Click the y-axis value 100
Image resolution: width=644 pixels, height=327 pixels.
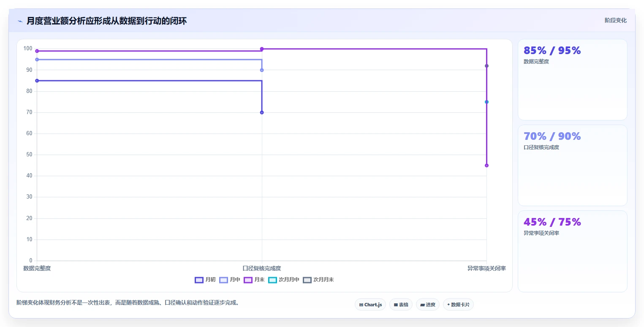point(28,49)
